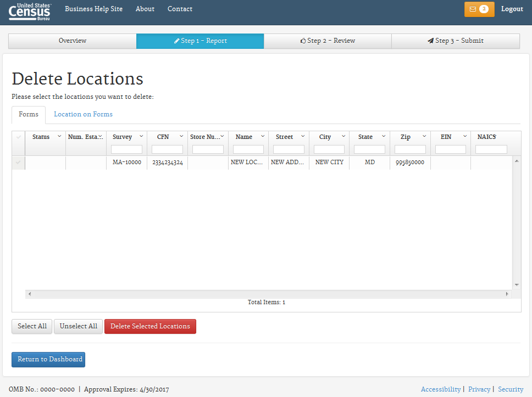Open the Security footer link
This screenshot has height=397, width=532.
coord(511,389)
